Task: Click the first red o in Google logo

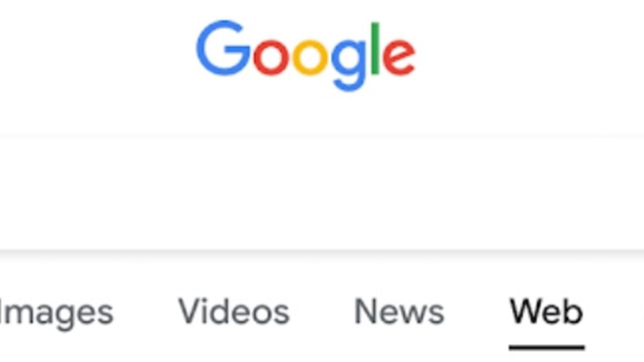Action: [270, 57]
